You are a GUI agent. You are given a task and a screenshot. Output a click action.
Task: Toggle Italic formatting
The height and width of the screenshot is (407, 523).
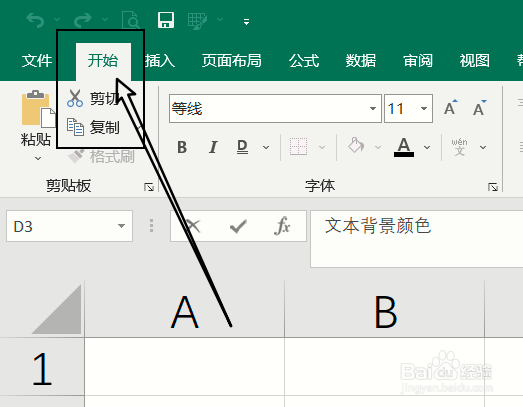(213, 147)
